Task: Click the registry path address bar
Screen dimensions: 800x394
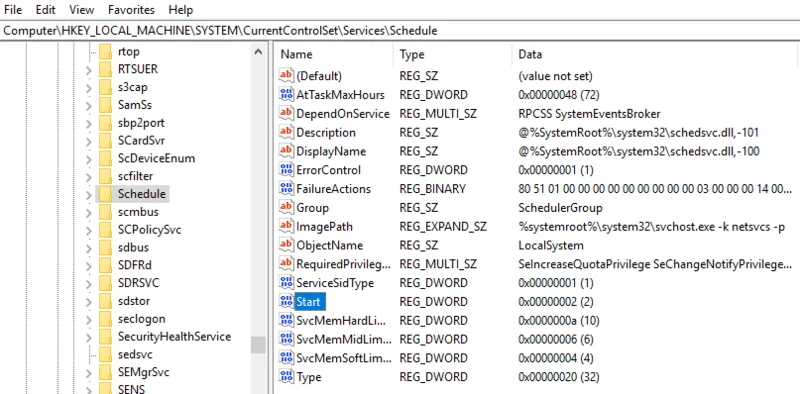Action: click(x=400, y=31)
